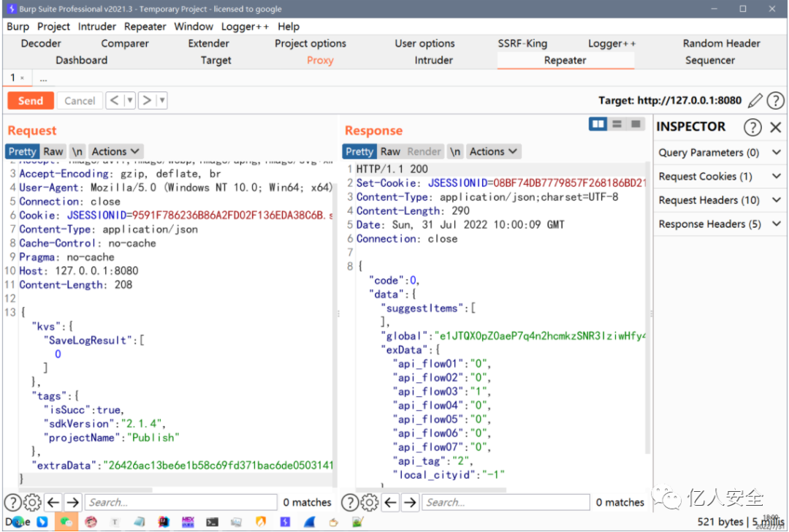Go to next request in history
Screen dimensions: 789x532
[146, 101]
